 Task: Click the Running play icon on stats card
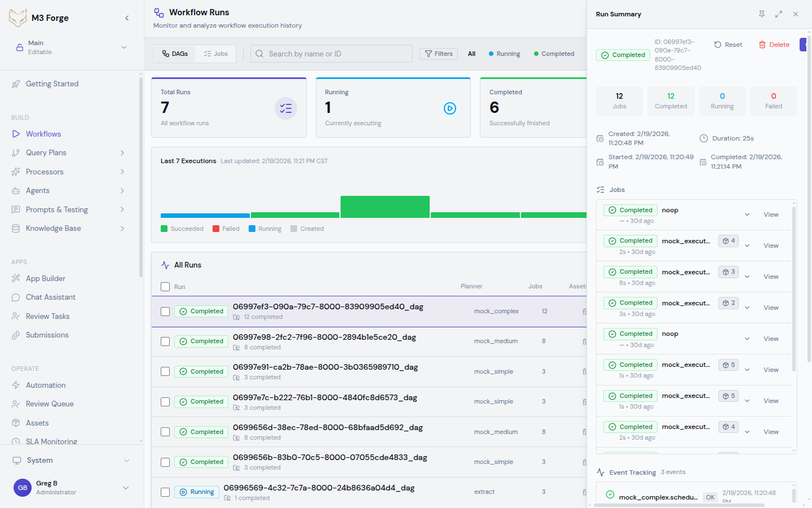[x=450, y=108]
